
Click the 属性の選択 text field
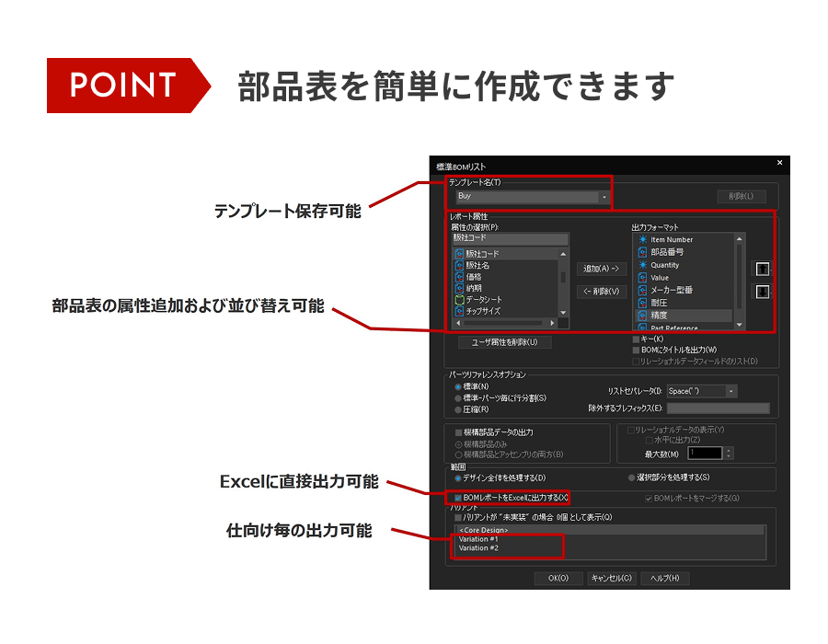[x=510, y=238]
